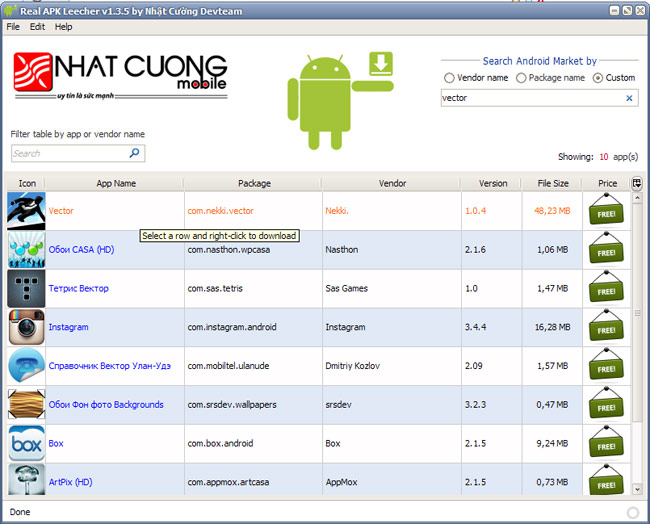Select the Package name radio button
Viewport: 650px width, 524px height.
[521, 78]
